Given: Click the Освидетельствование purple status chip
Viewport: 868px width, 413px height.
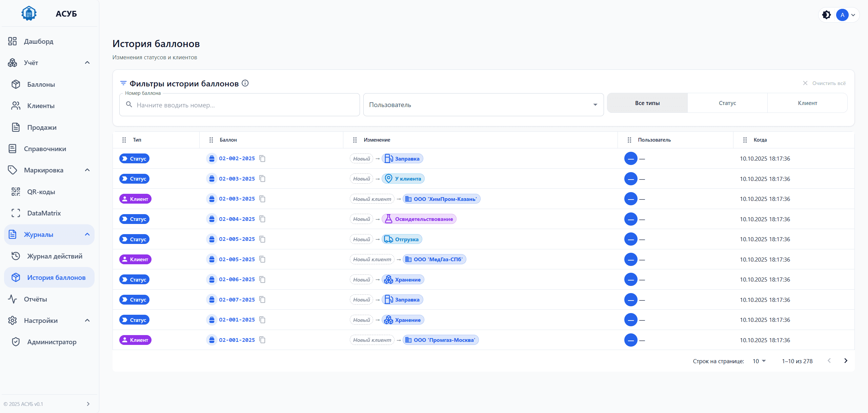Looking at the screenshot, I should tap(419, 219).
